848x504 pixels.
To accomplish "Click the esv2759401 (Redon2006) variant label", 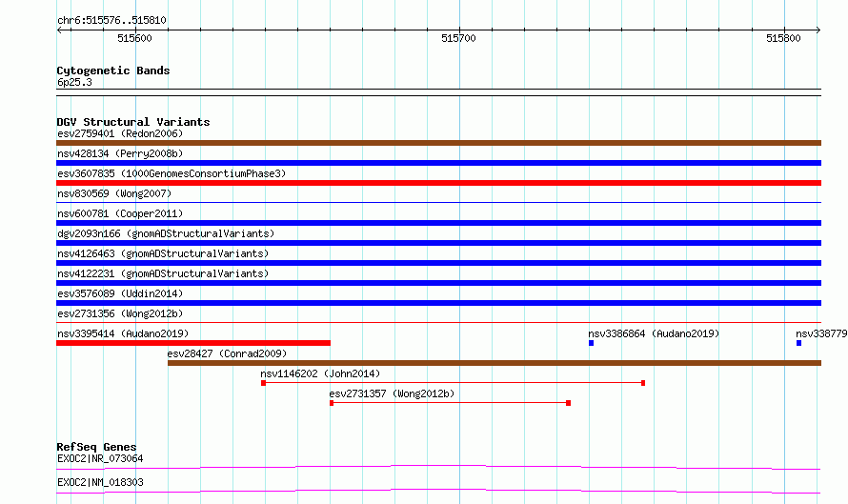I will click(120, 133).
